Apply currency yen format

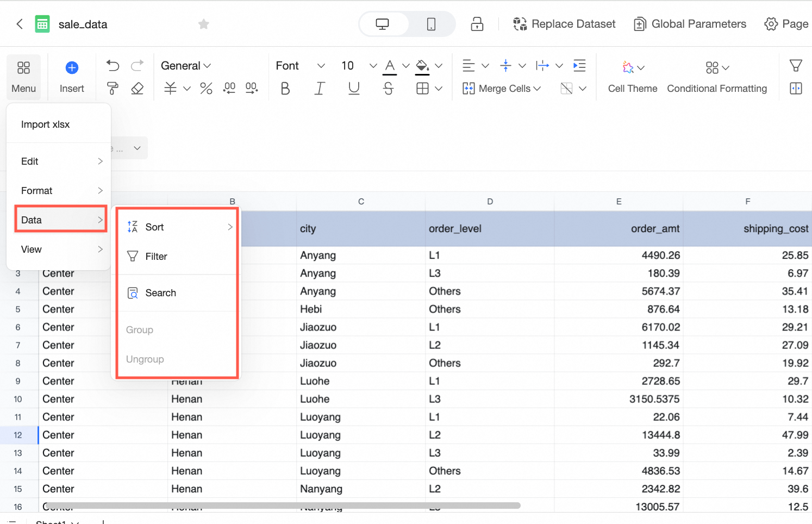(171, 88)
